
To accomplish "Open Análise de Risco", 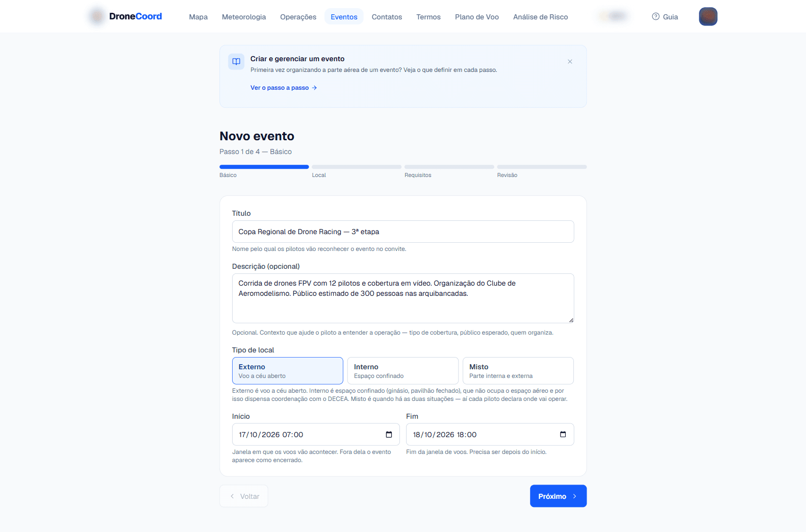I will [541, 17].
